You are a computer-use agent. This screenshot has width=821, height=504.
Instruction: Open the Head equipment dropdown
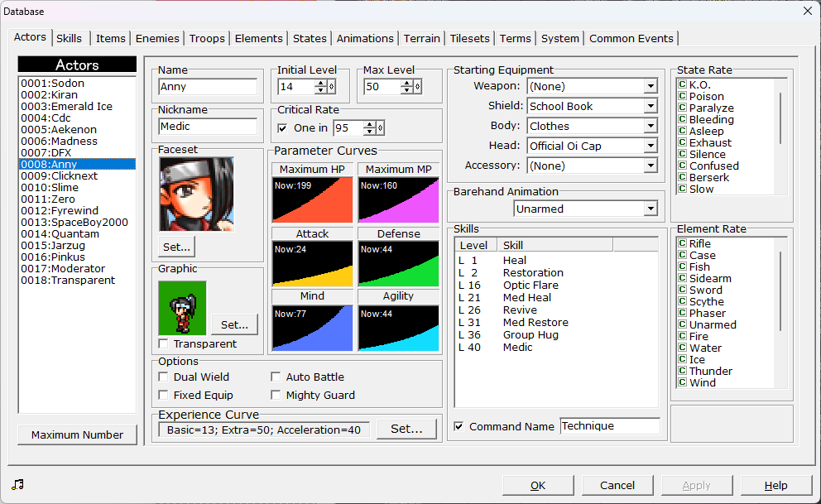pyautogui.click(x=651, y=146)
